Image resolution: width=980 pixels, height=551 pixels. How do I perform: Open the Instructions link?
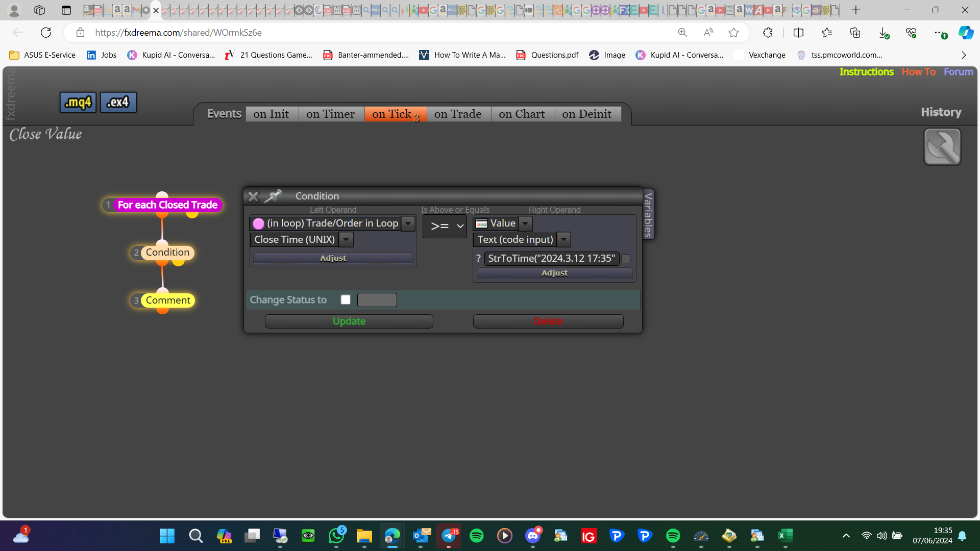[x=866, y=72]
